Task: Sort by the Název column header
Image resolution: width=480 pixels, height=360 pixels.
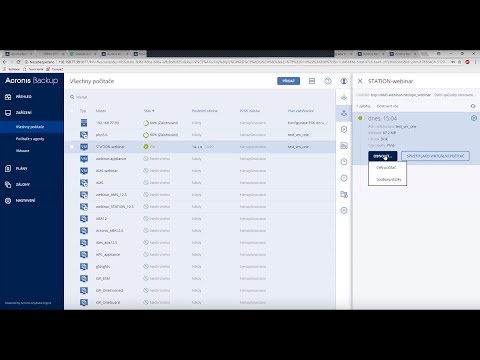Action: click(101, 110)
